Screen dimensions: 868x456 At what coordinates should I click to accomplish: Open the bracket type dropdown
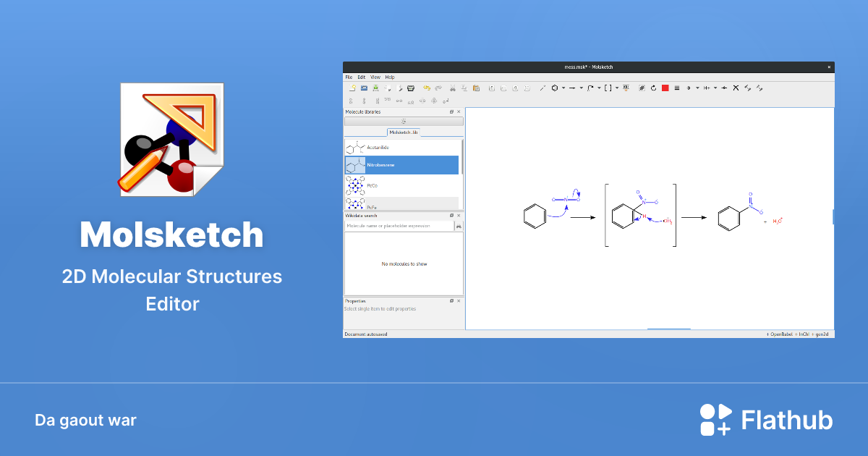(616, 88)
